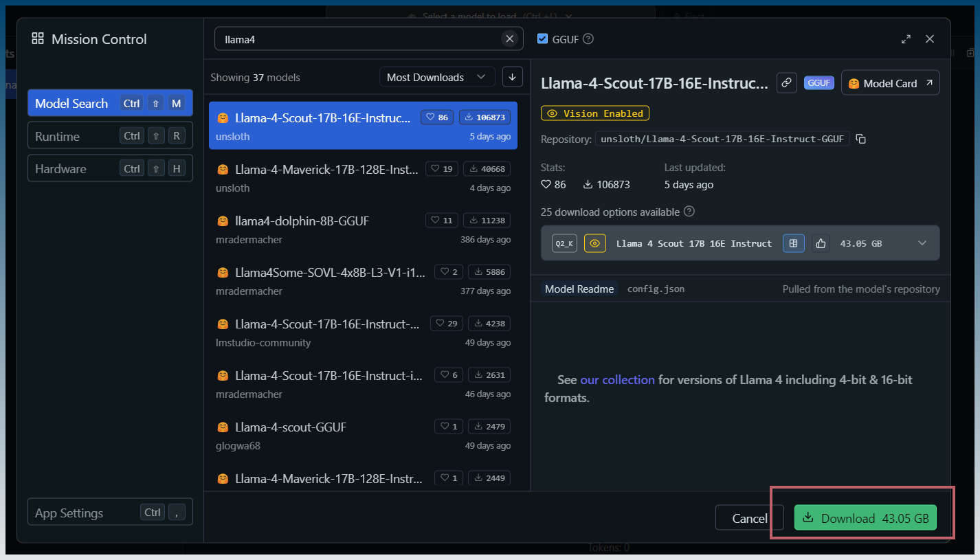
Task: Open download options help icon
Action: pos(689,212)
